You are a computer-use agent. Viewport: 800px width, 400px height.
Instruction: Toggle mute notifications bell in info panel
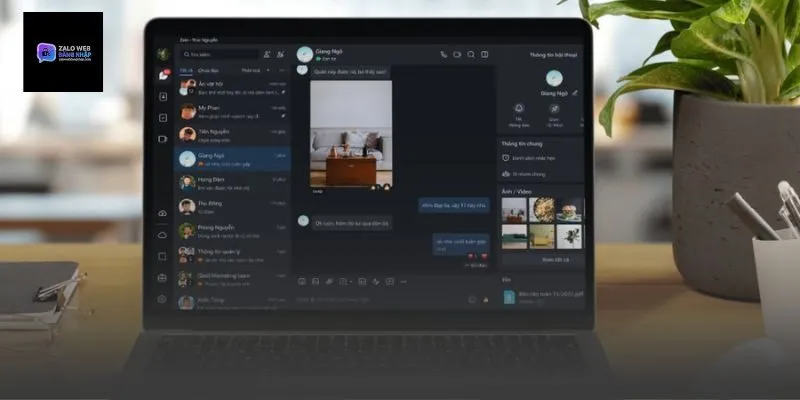coord(519,108)
